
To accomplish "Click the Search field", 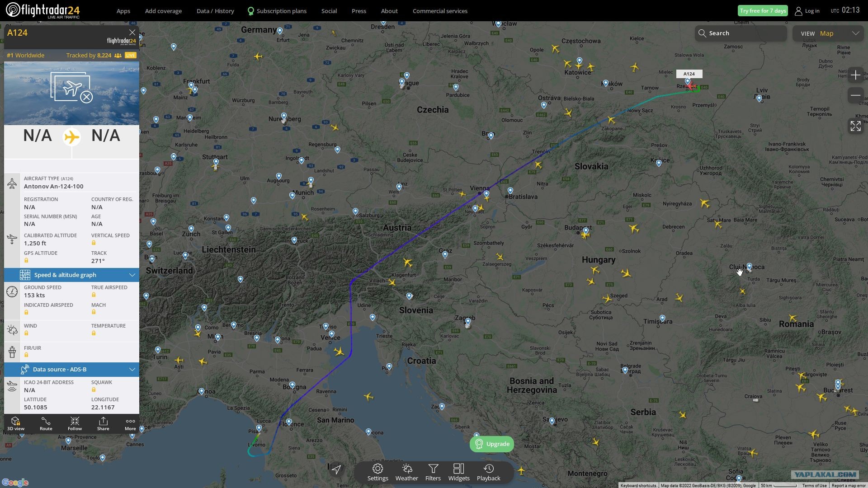I will click(x=741, y=33).
